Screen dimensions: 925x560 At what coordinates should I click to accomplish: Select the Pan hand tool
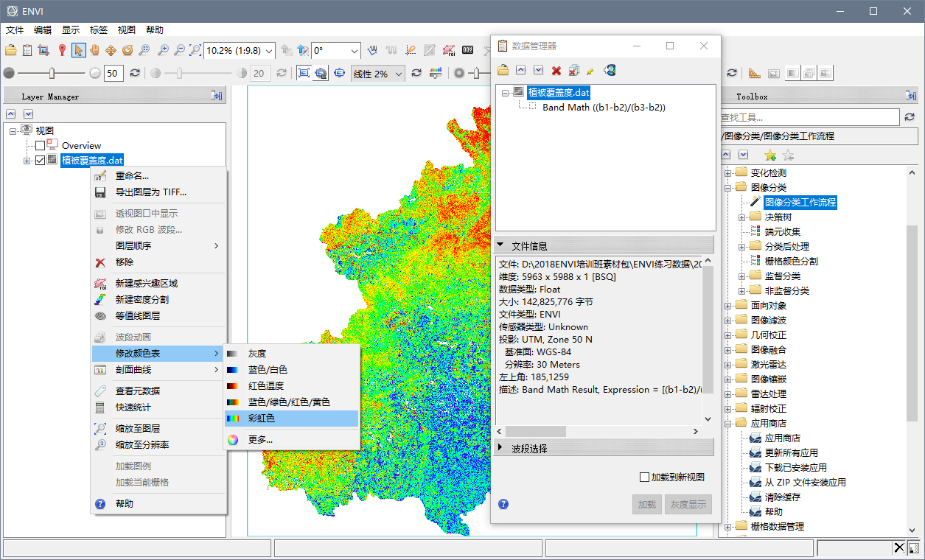(x=94, y=50)
